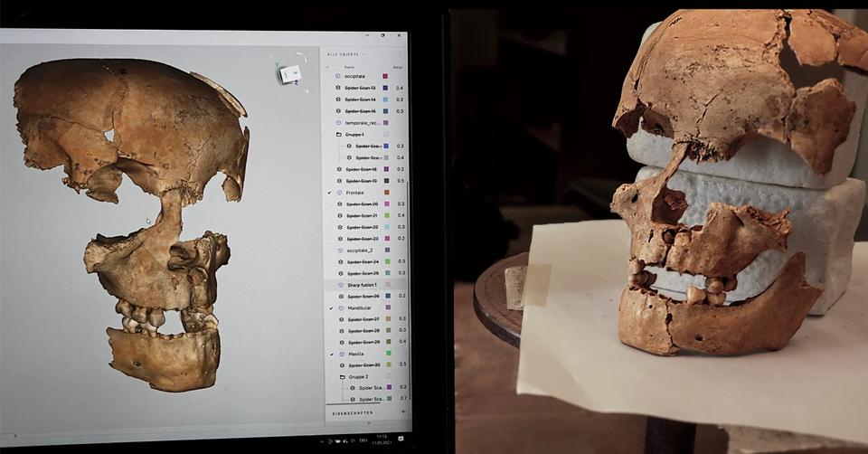Image resolution: width=868 pixels, height=454 pixels.
Task: Toggle the Maxilla visibility checkmark
Action: [330, 354]
